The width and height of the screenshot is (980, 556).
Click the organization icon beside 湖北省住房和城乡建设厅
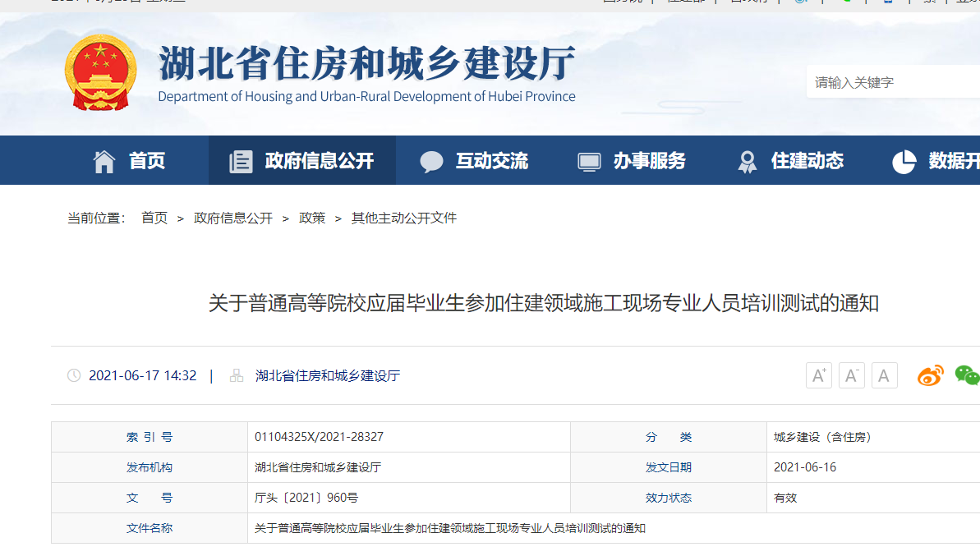click(x=237, y=375)
